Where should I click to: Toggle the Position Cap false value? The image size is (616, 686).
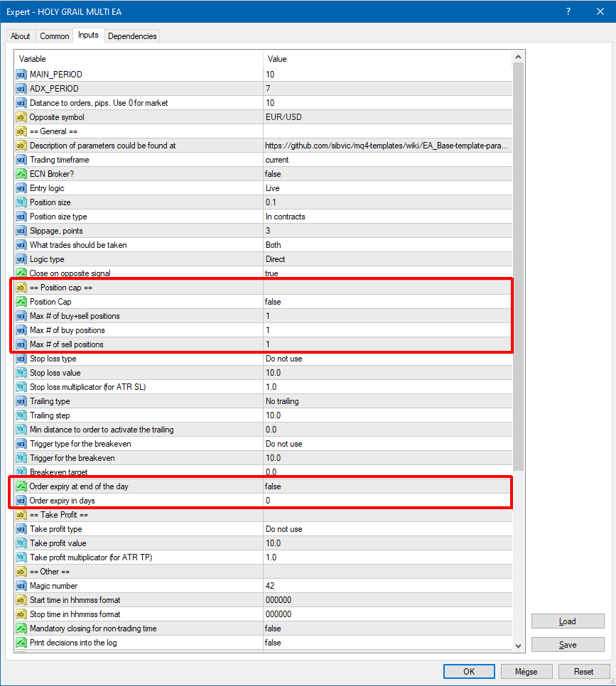point(387,302)
